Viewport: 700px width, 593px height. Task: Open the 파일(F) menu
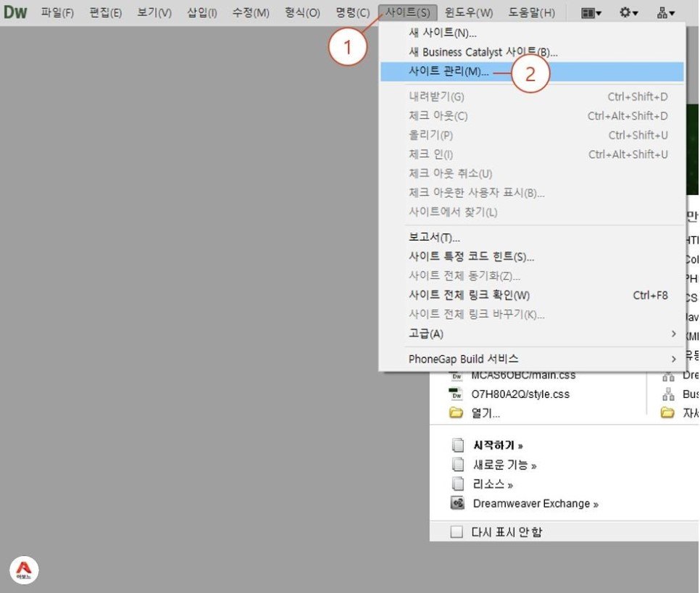tap(57, 13)
